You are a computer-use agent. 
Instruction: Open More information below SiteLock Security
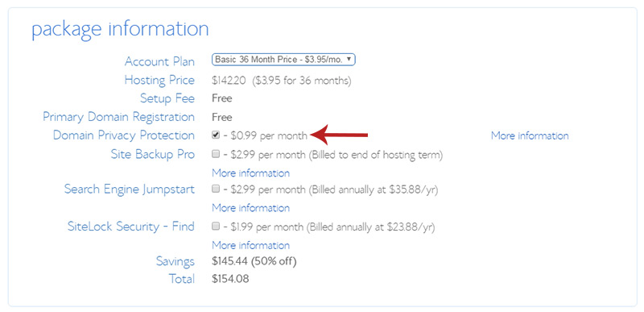pos(250,245)
